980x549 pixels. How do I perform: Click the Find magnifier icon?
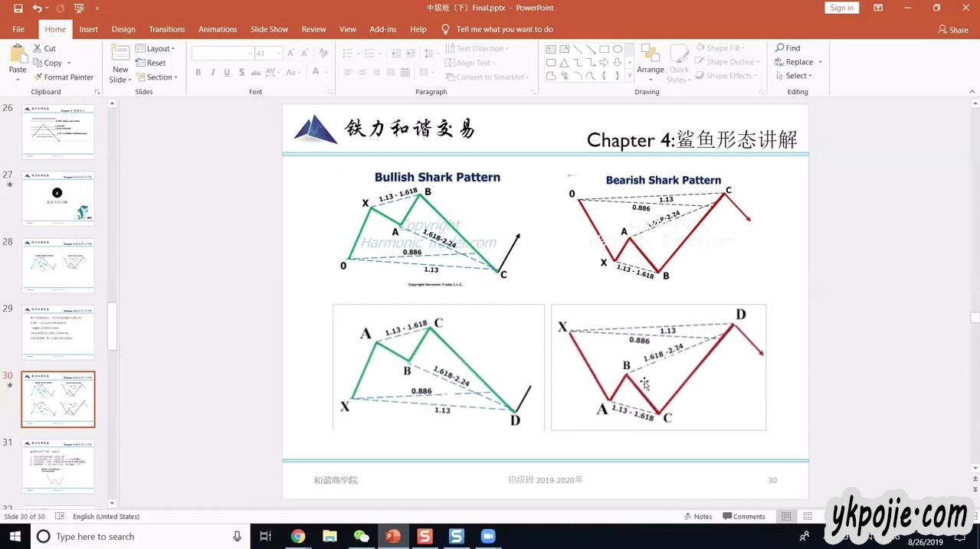pyautogui.click(x=780, y=48)
